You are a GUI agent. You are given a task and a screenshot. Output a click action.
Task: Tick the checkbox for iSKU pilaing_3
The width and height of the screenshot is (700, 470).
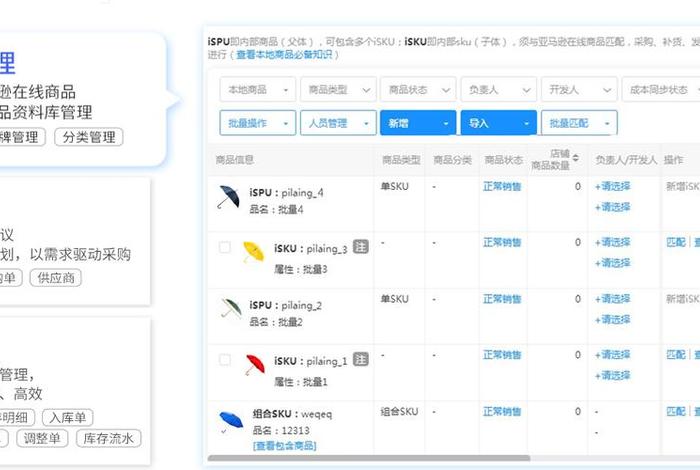[225, 247]
